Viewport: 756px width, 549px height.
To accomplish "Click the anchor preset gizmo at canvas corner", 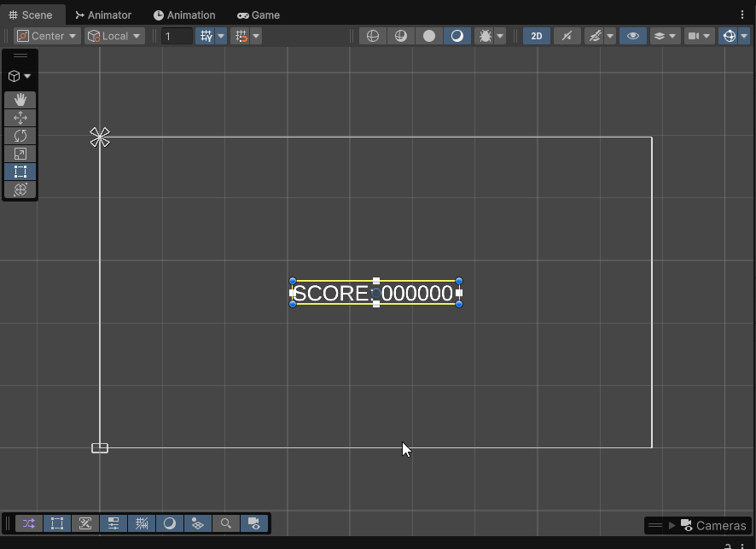I will (100, 137).
